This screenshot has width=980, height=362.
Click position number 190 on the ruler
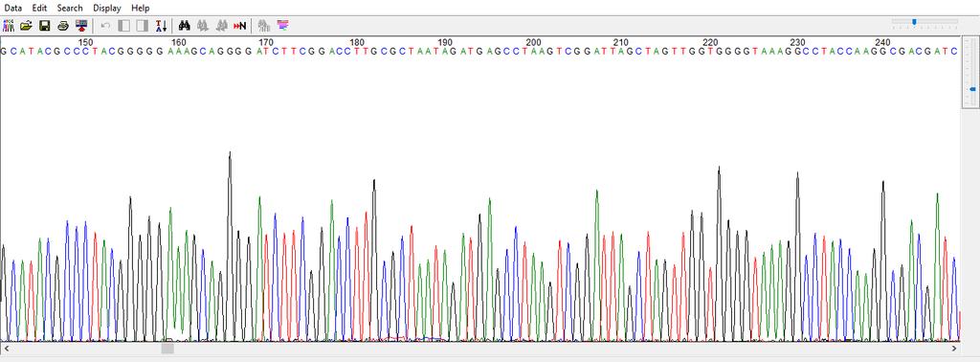click(446, 42)
